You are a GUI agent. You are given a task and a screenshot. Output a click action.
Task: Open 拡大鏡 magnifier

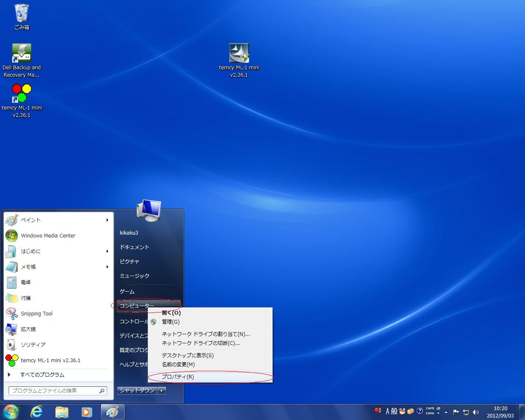58,329
